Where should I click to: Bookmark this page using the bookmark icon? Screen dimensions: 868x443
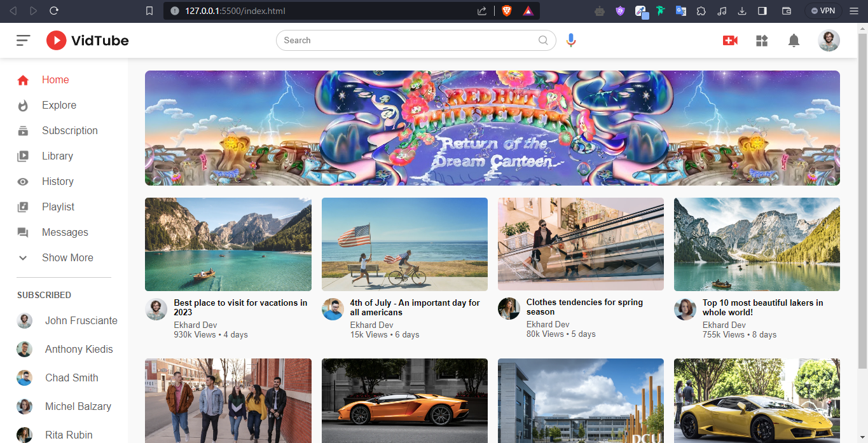149,11
